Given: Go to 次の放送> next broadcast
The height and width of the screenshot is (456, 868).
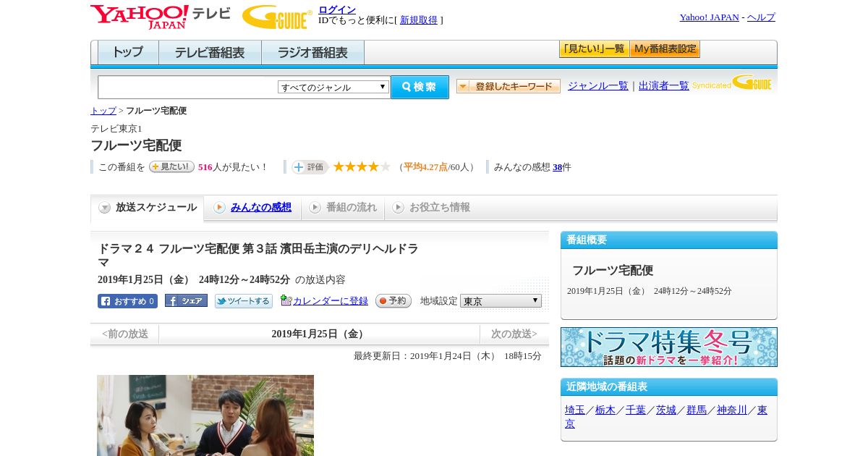Looking at the screenshot, I should pyautogui.click(x=514, y=334).
